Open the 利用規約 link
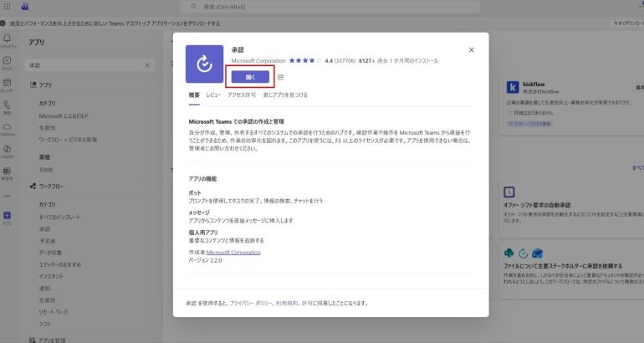Image resolution: width=644 pixels, height=343 pixels. point(286,304)
